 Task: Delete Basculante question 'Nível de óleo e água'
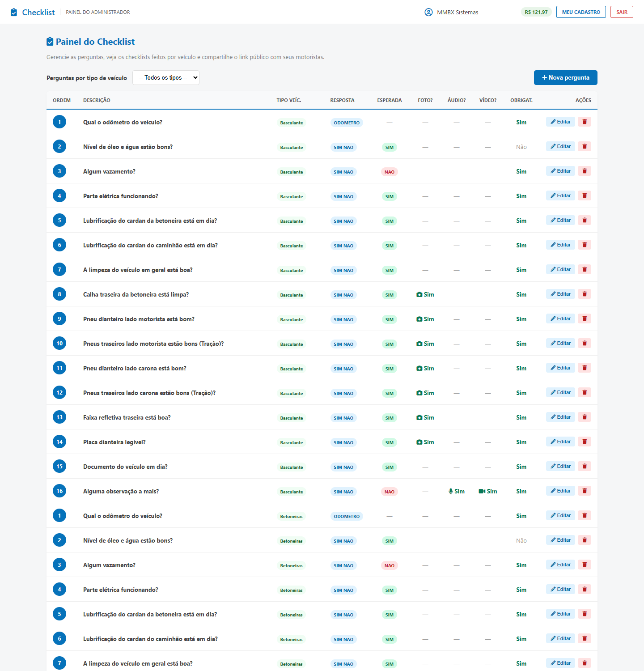pyautogui.click(x=585, y=146)
